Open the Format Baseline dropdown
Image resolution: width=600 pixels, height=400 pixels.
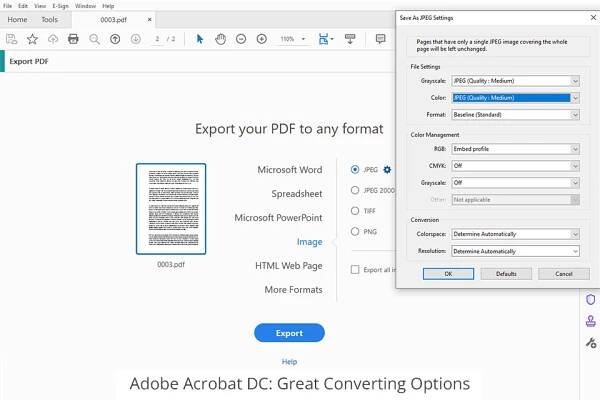point(515,114)
